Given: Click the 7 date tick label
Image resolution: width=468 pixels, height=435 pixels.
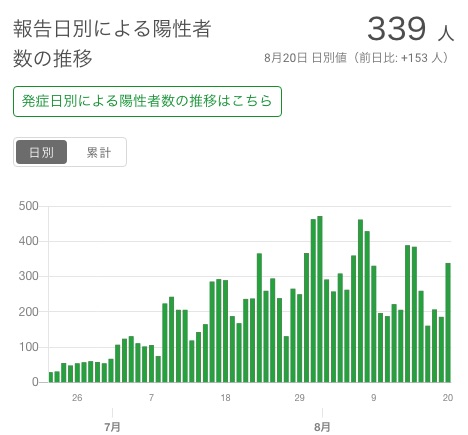Looking at the screenshot, I should (x=151, y=398).
